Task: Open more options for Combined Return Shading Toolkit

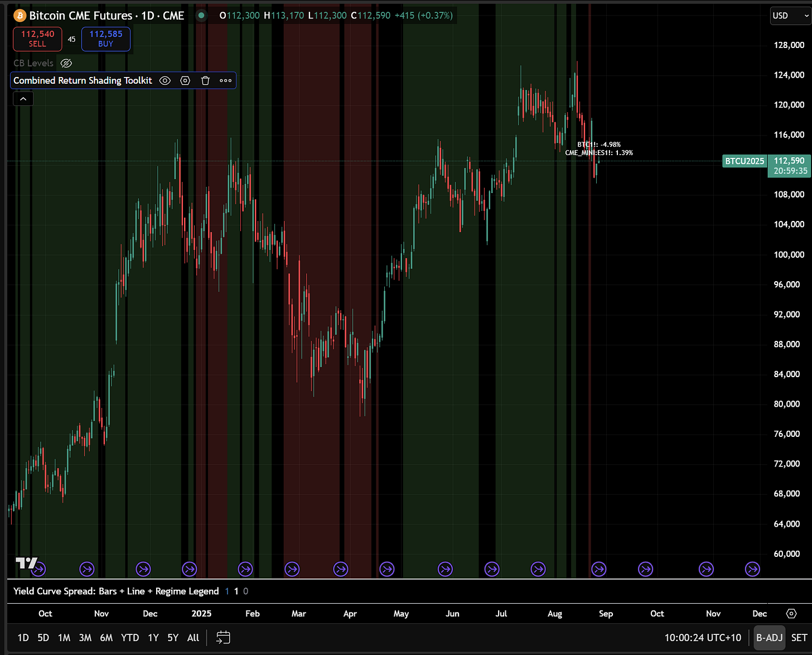Action: [225, 80]
